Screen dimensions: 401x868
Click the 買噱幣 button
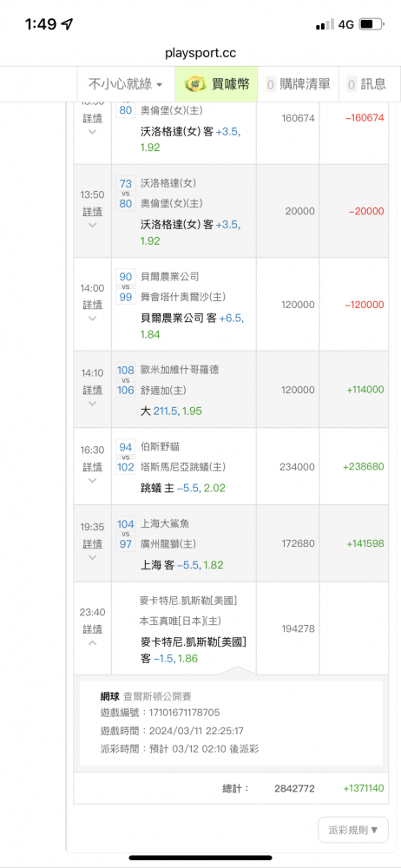216,84
